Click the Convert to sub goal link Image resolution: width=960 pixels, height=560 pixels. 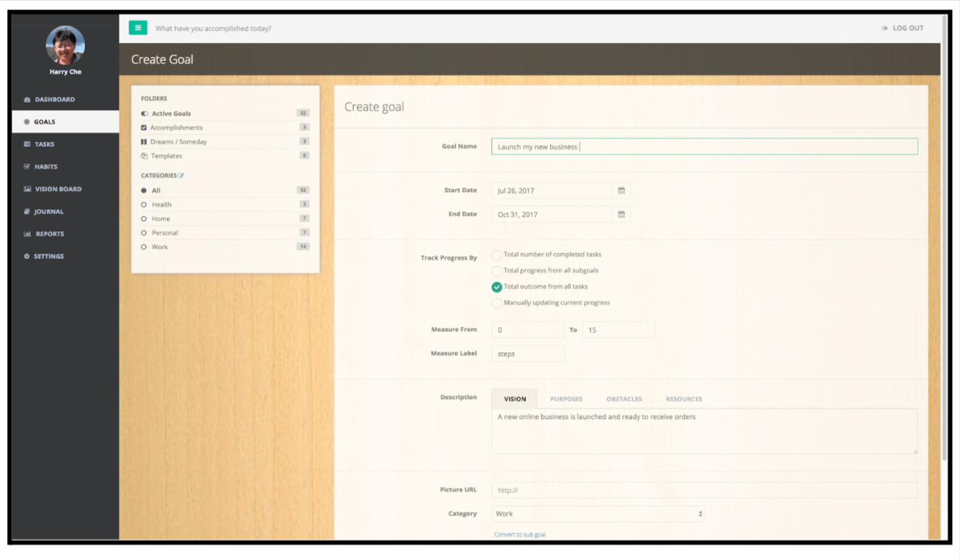click(520, 535)
